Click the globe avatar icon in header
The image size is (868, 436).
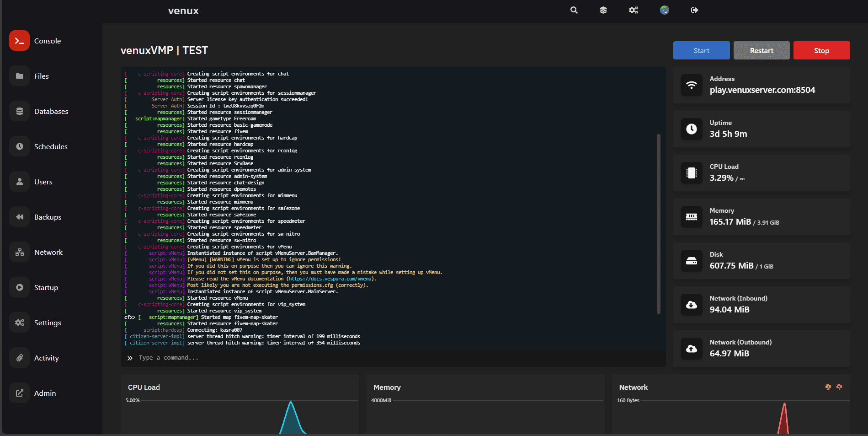665,10
